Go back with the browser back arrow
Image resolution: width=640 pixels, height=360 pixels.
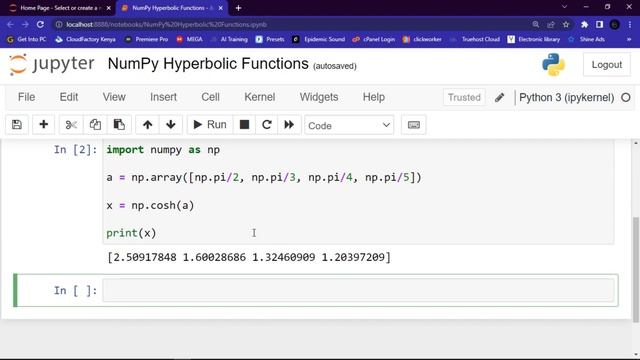[x=10, y=24]
